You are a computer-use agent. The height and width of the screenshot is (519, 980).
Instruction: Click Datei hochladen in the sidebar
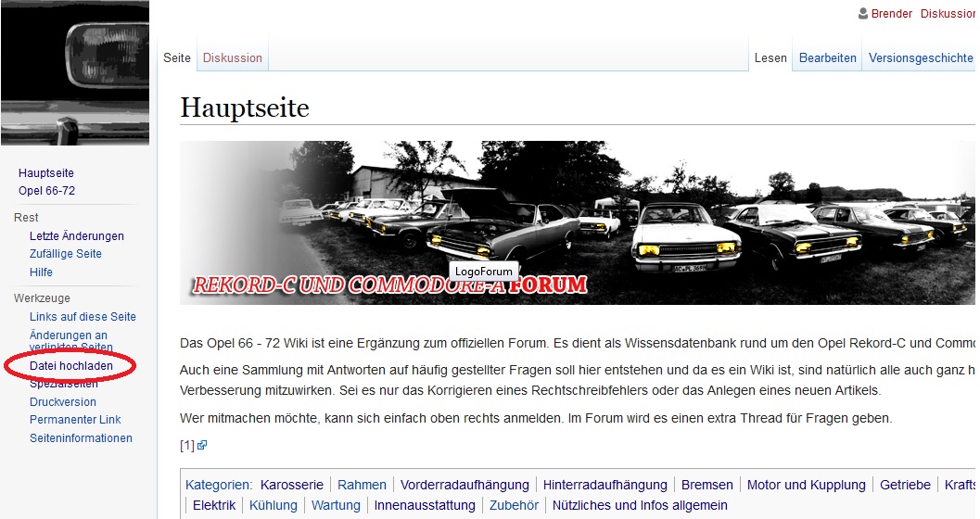71,366
